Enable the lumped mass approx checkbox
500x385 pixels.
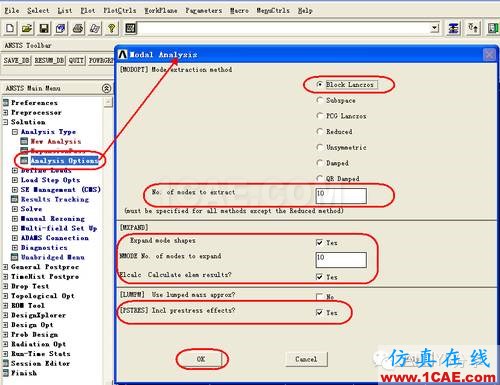point(319,296)
